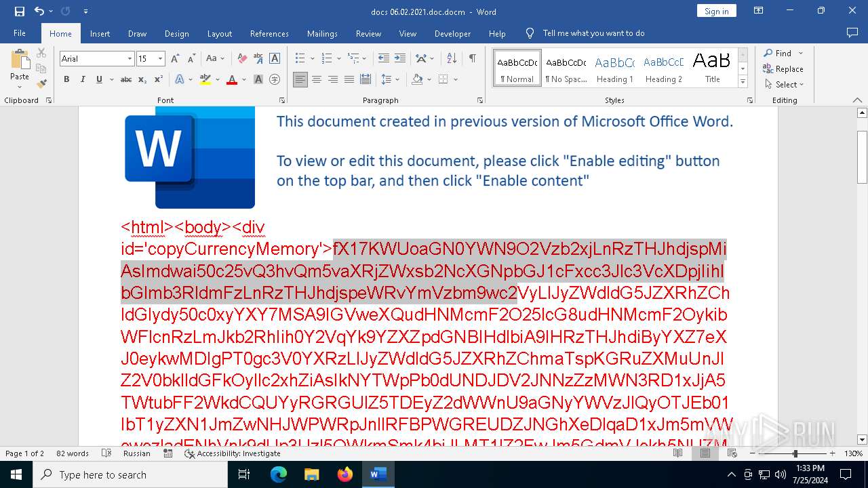Apply strikethrough formatting
868x488 pixels.
point(126,79)
